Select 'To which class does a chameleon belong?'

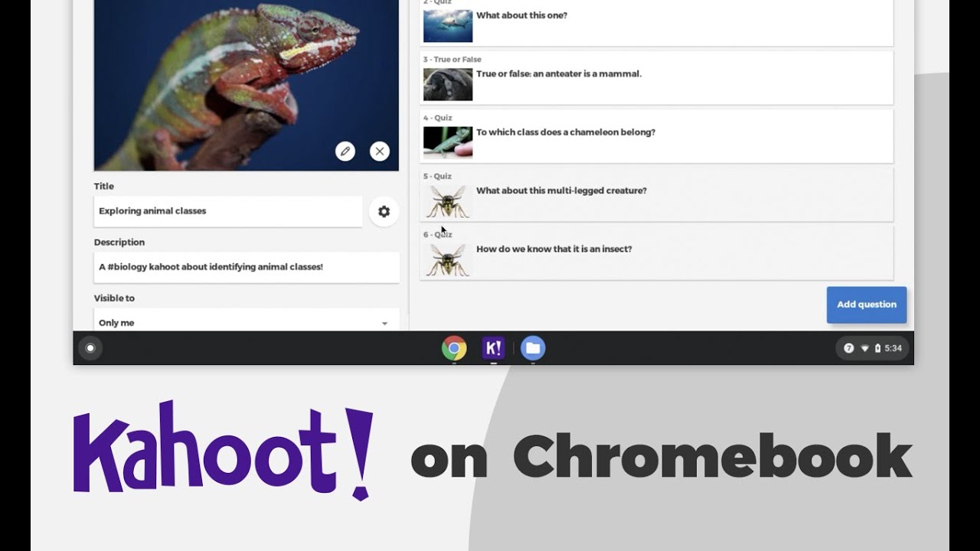coord(566,132)
